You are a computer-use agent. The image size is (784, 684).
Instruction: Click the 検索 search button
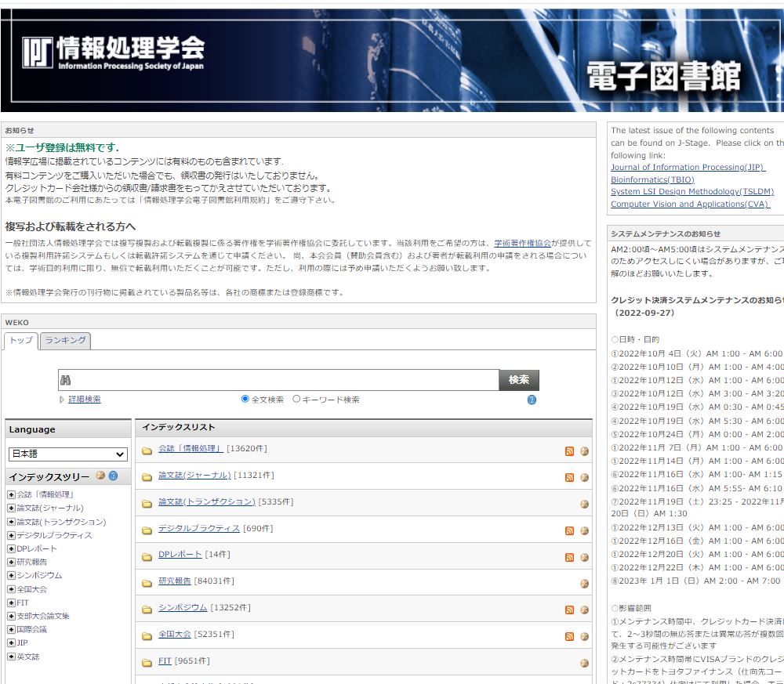coord(519,380)
